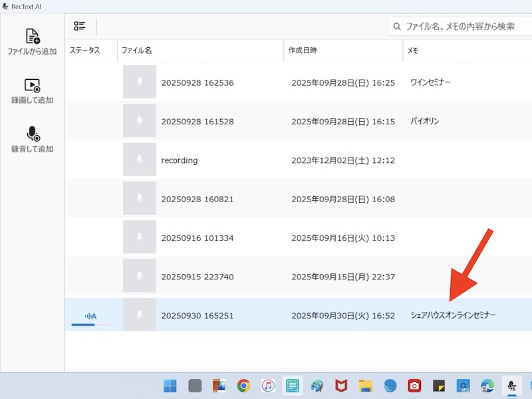Click the search magnifier icon

[x=397, y=27]
